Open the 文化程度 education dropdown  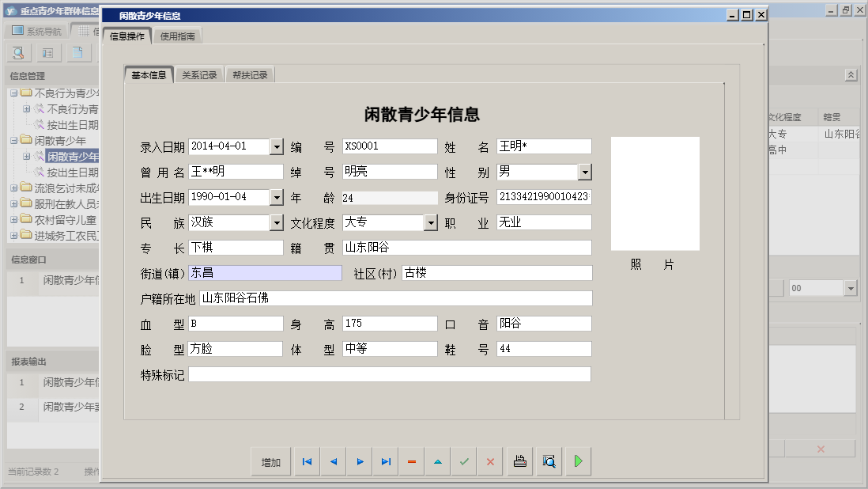(431, 222)
